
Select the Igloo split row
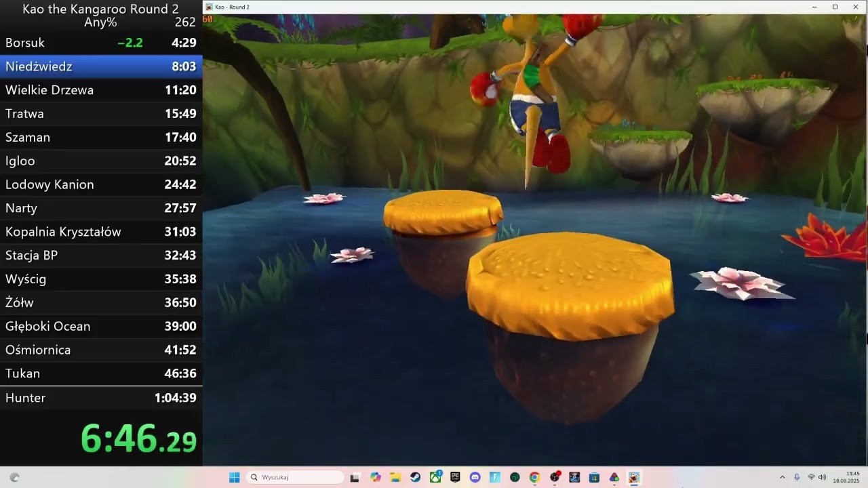coord(101,161)
